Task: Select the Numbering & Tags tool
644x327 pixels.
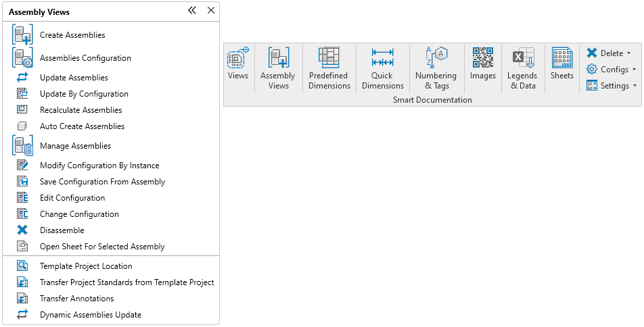Action: pyautogui.click(x=436, y=57)
